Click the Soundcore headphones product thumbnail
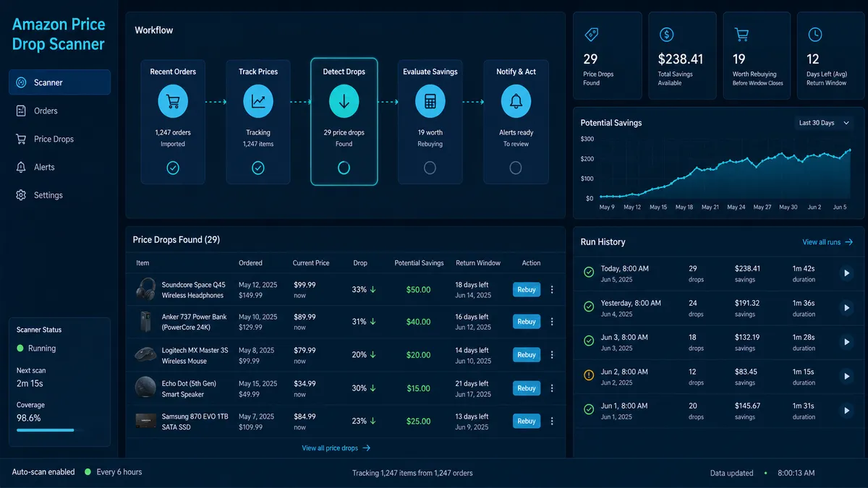This screenshot has width=868, height=488. coord(145,289)
